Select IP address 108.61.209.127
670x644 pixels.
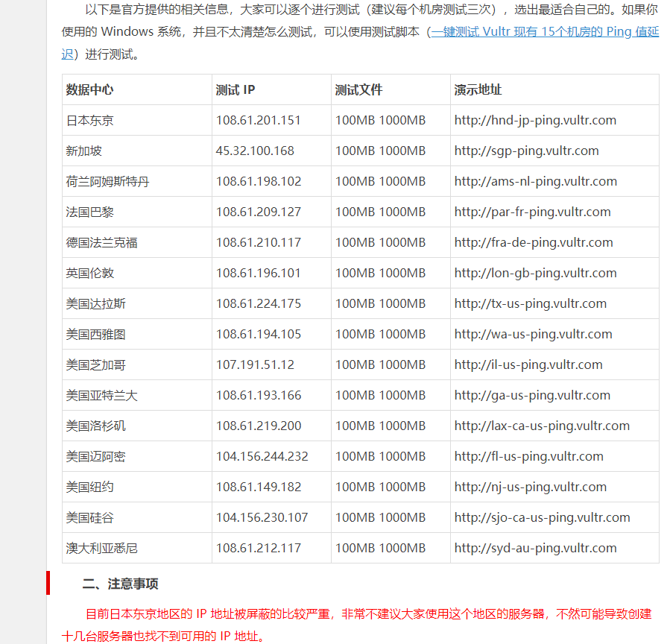coord(259,212)
